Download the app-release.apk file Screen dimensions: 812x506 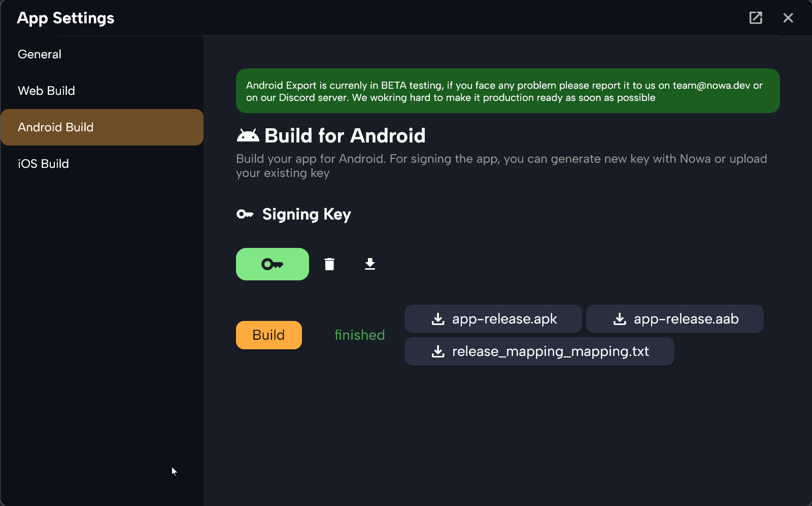(x=493, y=319)
